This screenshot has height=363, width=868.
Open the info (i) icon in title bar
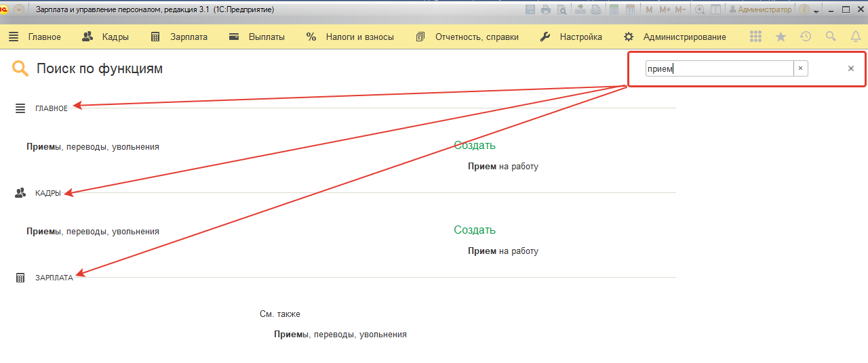coord(804,9)
